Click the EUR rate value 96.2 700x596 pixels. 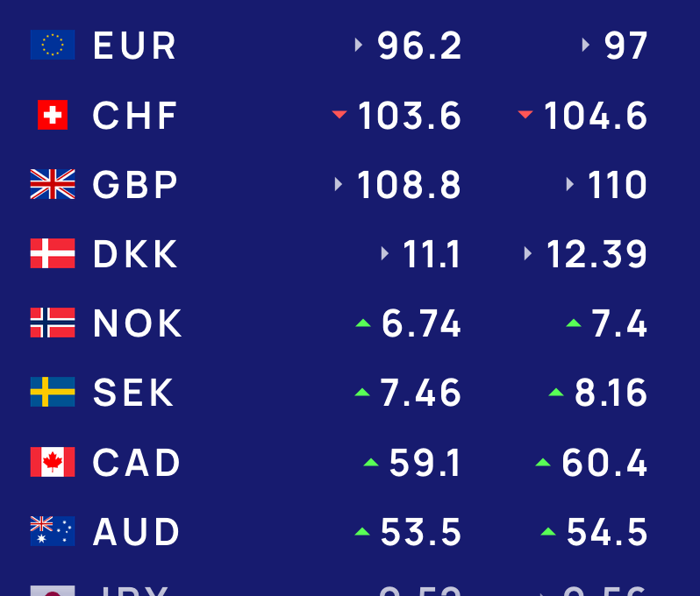pyautogui.click(x=419, y=46)
